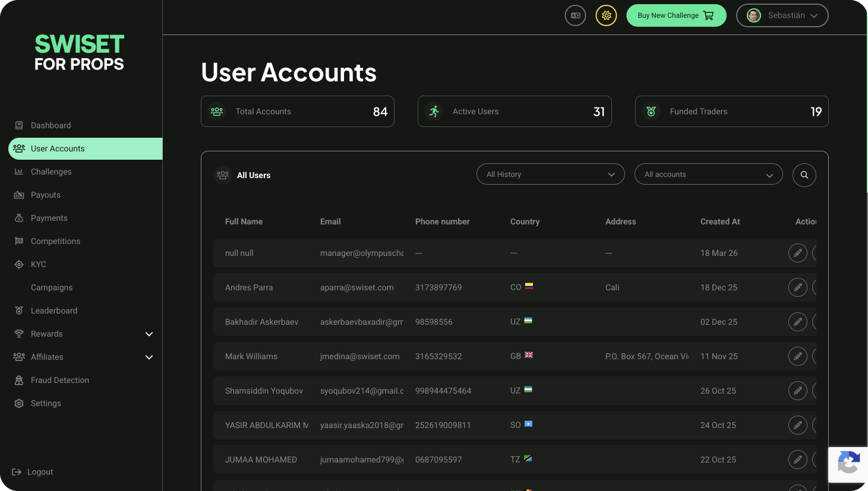Screen dimensions: 868x491
Task: Open the Payments page
Action: pyautogui.click(x=49, y=218)
